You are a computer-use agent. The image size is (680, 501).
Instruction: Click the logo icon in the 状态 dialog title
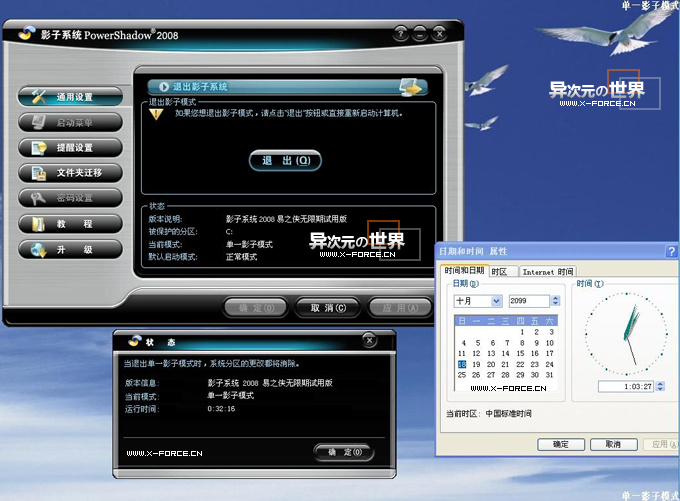[135, 341]
